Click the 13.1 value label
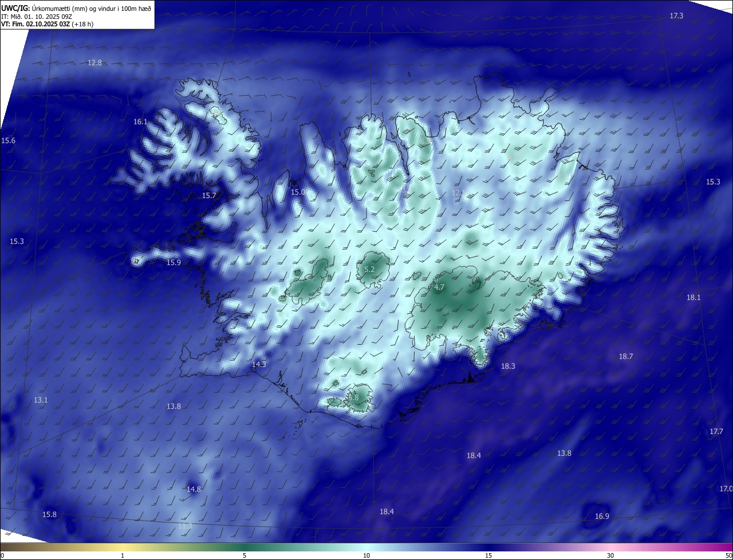The width and height of the screenshot is (733, 560). 41,400
